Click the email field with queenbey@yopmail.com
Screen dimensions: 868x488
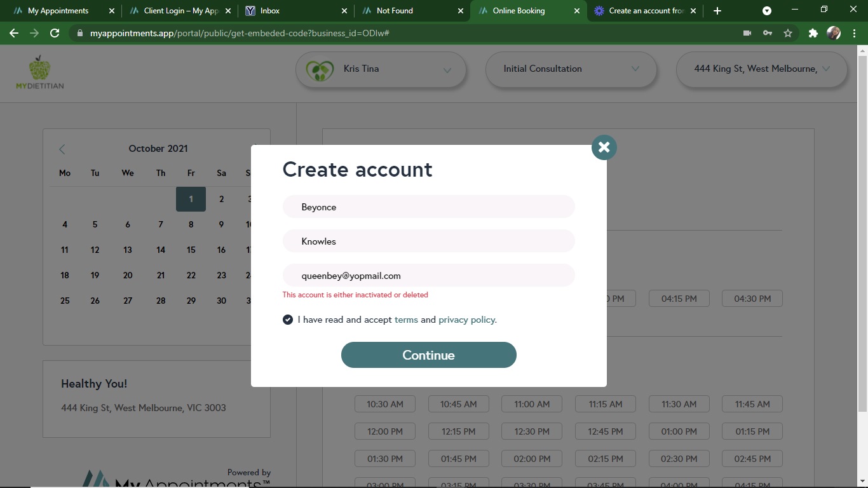point(428,276)
